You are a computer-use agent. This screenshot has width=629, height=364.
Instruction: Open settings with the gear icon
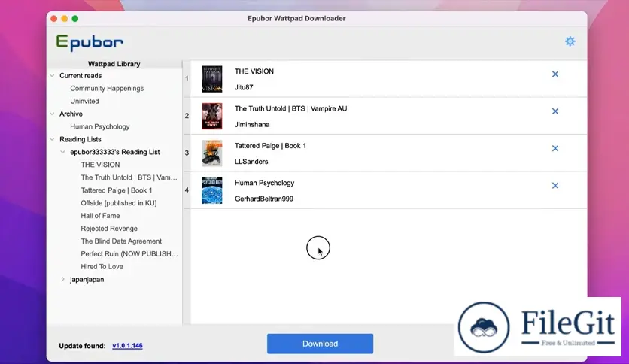click(x=570, y=41)
